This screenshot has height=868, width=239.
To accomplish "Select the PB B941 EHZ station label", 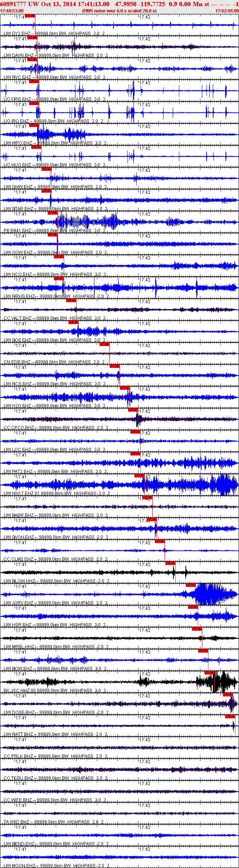I will point(17,231).
